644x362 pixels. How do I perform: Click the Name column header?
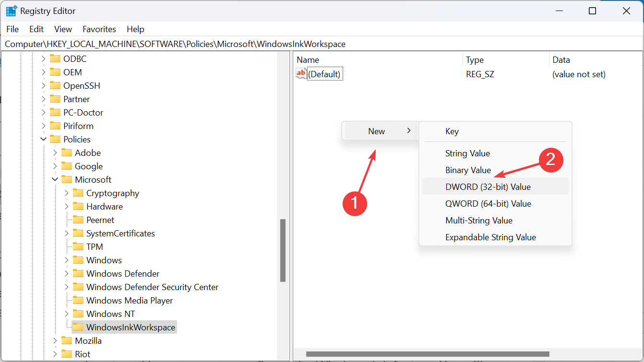[378, 60]
